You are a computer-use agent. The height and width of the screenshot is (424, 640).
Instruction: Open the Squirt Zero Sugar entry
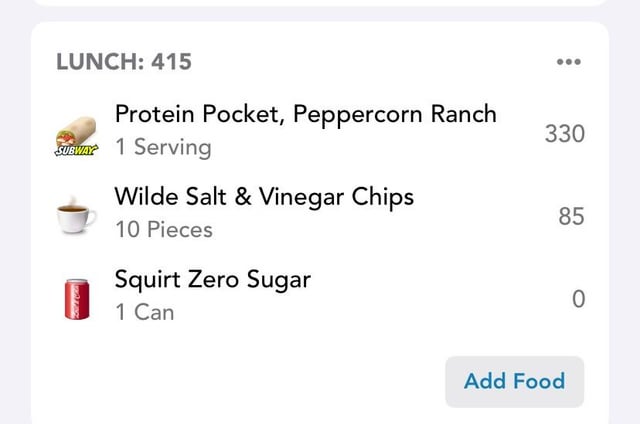212,279
